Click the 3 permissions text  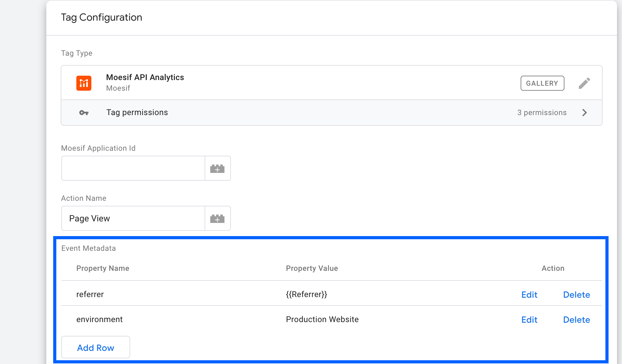(542, 113)
